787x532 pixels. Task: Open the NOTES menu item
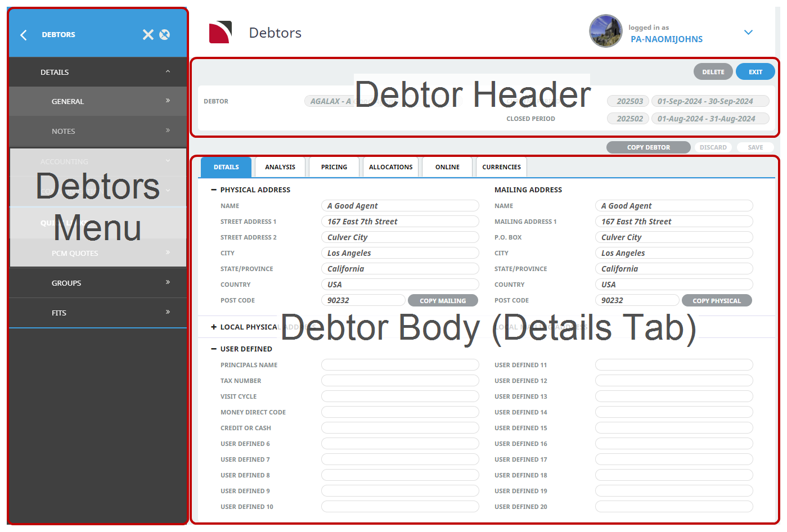(98, 131)
